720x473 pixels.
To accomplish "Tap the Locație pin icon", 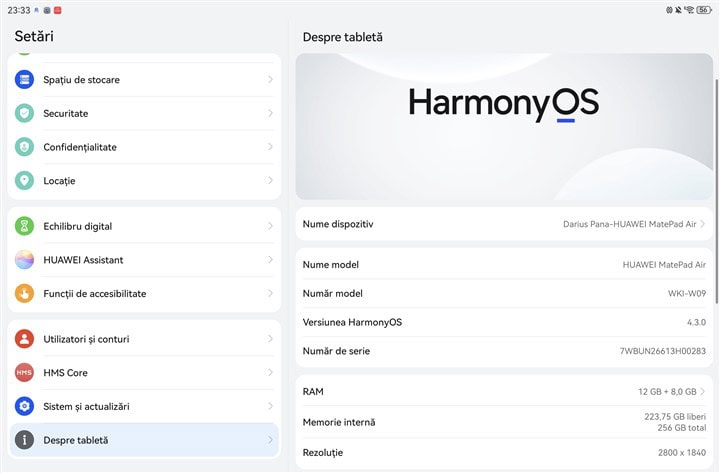I will tap(24, 180).
